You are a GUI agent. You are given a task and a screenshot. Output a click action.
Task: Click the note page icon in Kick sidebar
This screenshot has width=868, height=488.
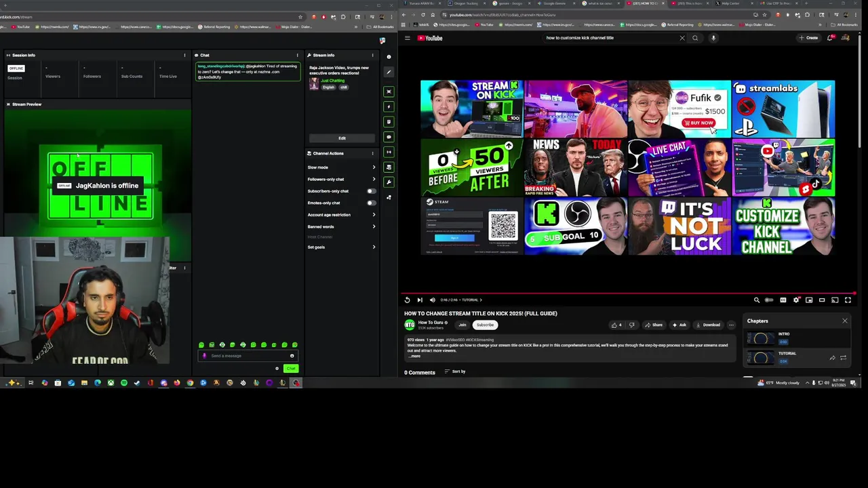coord(389,122)
